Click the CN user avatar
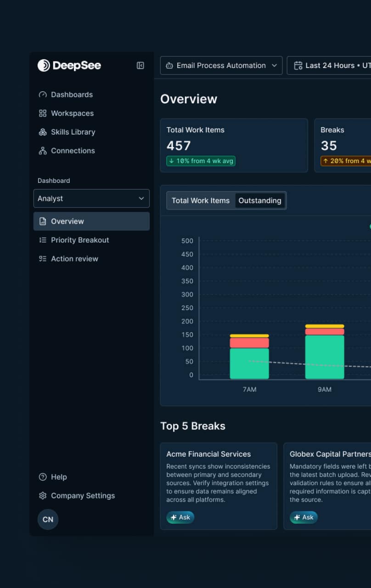Image resolution: width=371 pixels, height=588 pixels. coord(48,520)
